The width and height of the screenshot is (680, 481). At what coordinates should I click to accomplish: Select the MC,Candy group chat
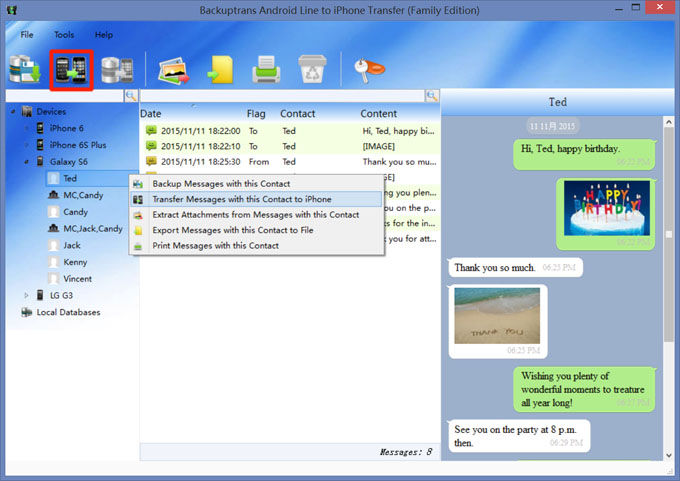(83, 195)
